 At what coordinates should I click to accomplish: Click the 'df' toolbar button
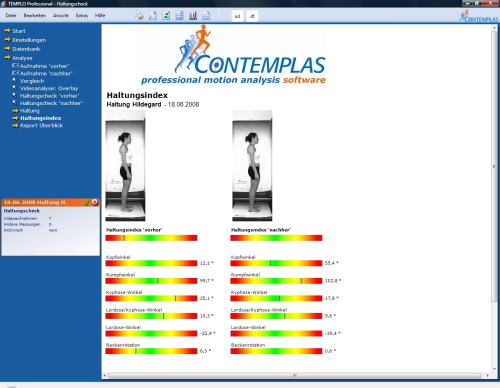tap(252, 16)
